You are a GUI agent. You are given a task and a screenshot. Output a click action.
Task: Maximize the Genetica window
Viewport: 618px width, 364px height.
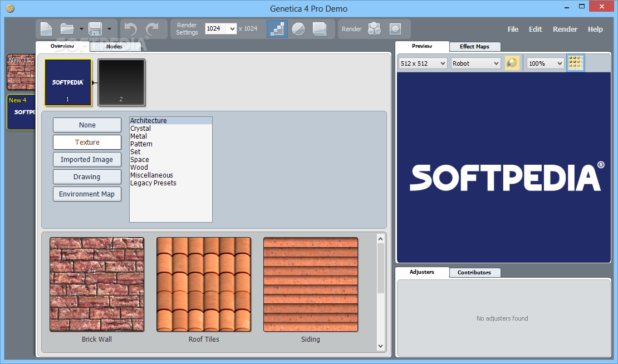(x=582, y=6)
